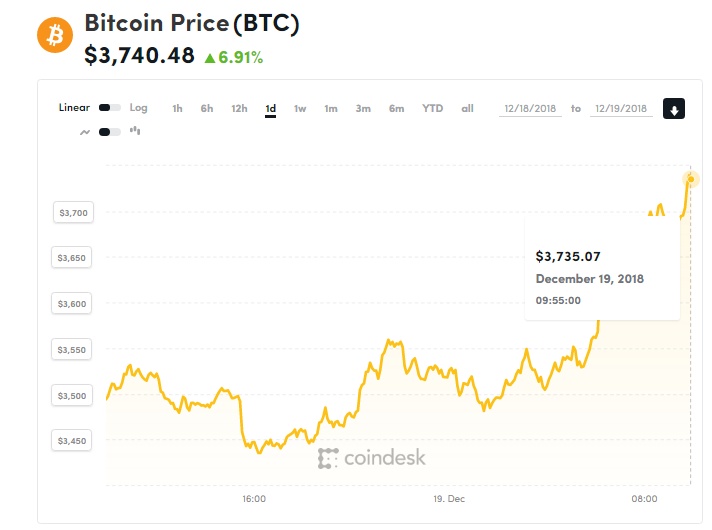Toggle the Linear/Log scale switch
The height and width of the screenshot is (530, 712).
(109, 108)
